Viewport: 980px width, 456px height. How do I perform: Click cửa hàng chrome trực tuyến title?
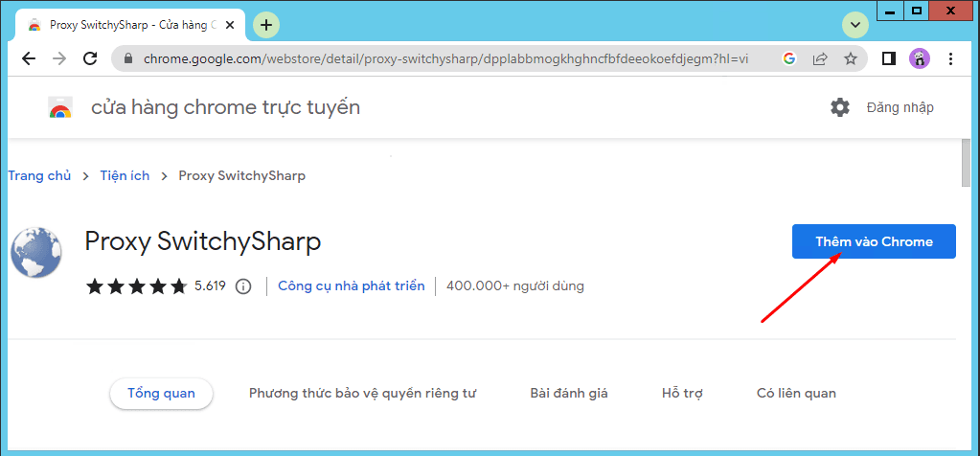click(x=226, y=107)
